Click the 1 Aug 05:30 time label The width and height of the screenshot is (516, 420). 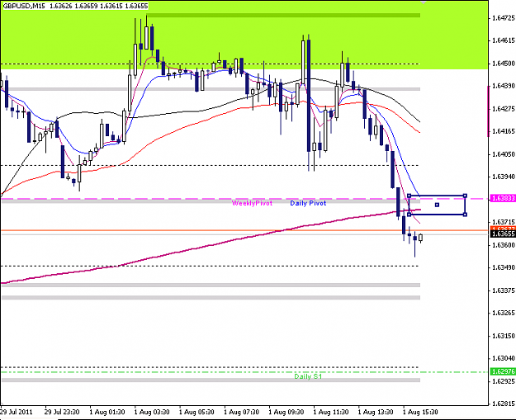196,412
